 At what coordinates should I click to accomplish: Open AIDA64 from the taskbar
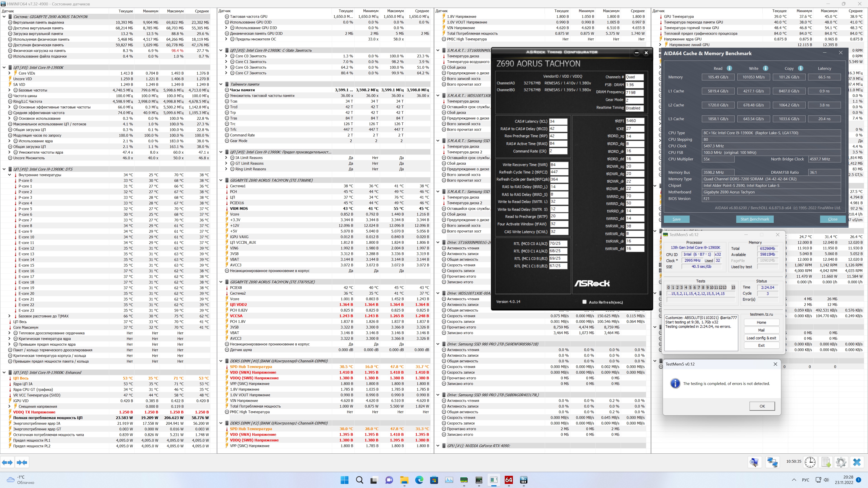coord(508,480)
